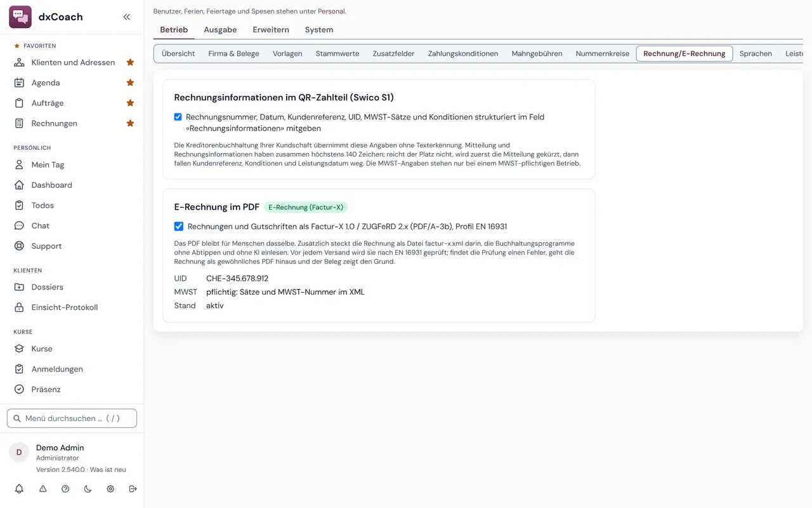
Task: Toggle dark mode moon icon
Action: tap(88, 489)
